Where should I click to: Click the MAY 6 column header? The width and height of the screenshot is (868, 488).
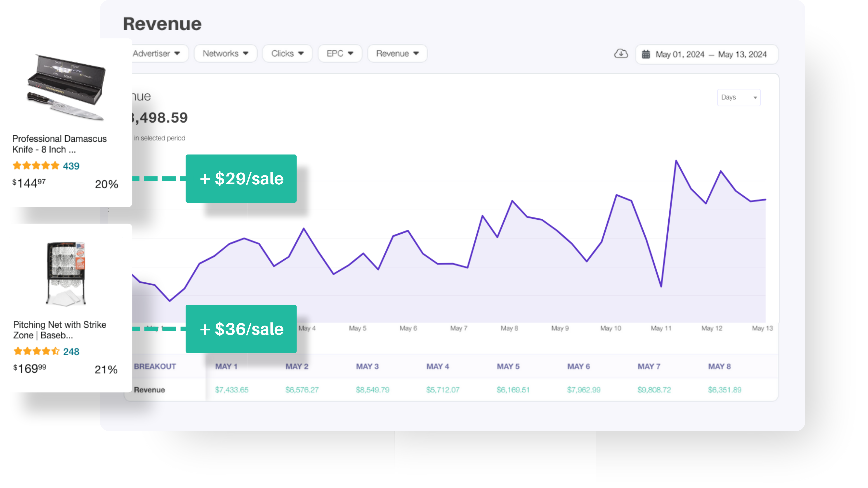579,366
